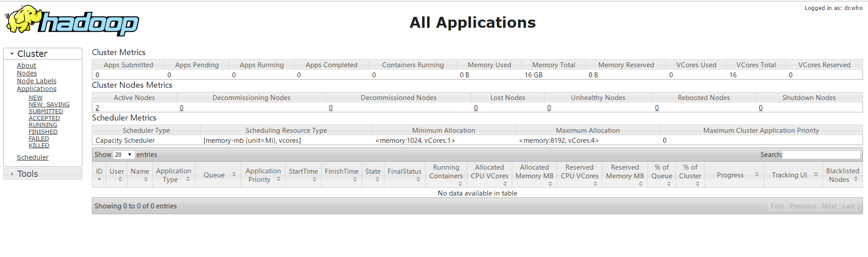Expand the Tools sidebar section
868x257 pixels.
(11, 174)
